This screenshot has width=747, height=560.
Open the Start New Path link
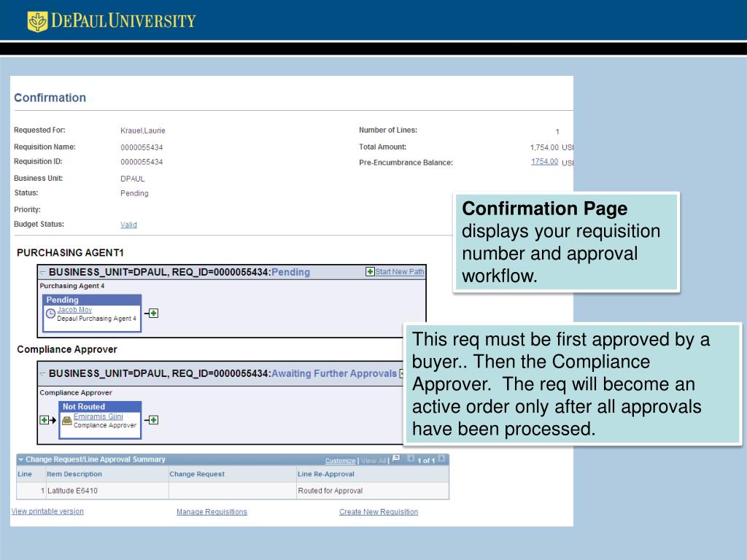tap(400, 271)
